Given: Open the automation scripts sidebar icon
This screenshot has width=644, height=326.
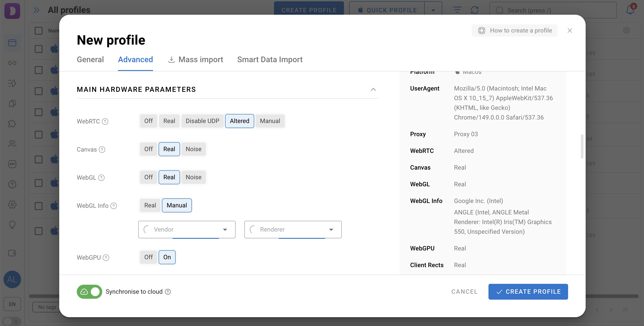Looking at the screenshot, I should coord(12,83).
